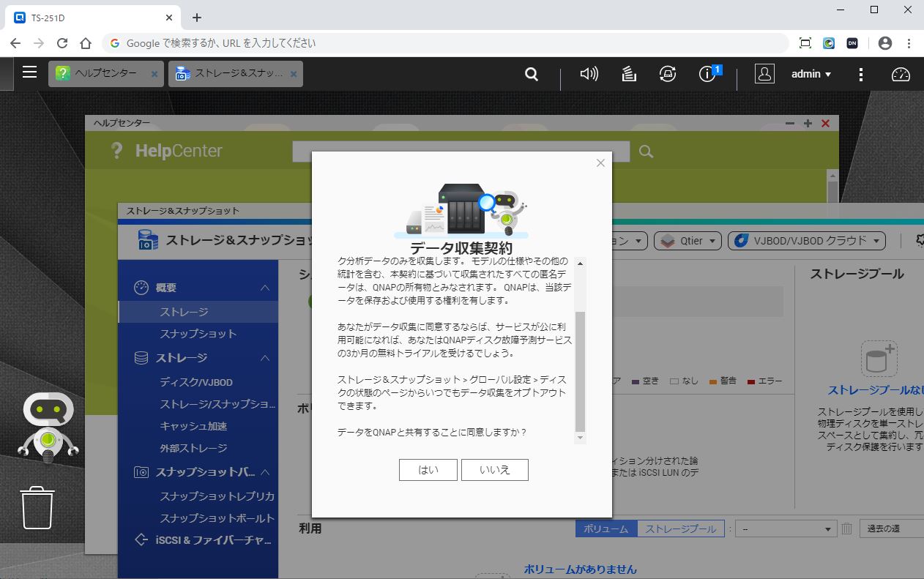Click はい to agree to data sharing
The height and width of the screenshot is (579, 924).
click(x=428, y=470)
